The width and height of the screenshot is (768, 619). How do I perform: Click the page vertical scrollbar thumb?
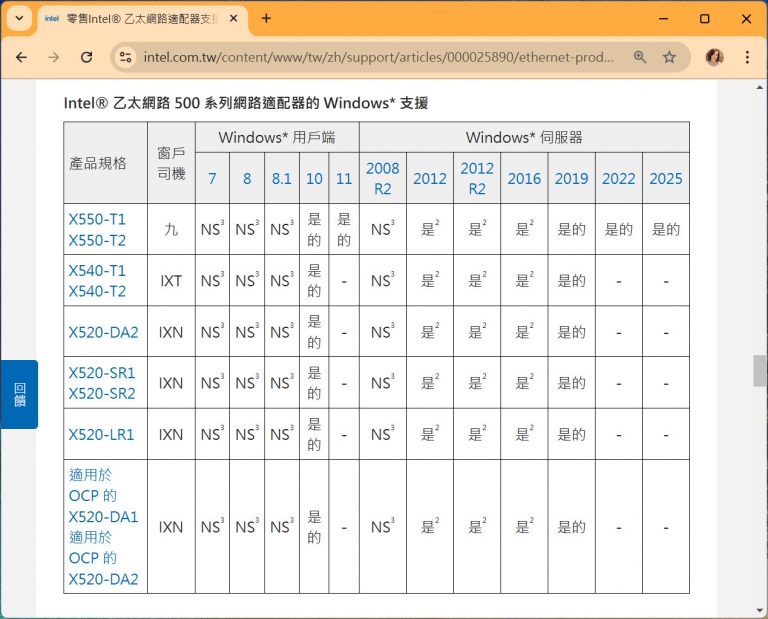759,371
